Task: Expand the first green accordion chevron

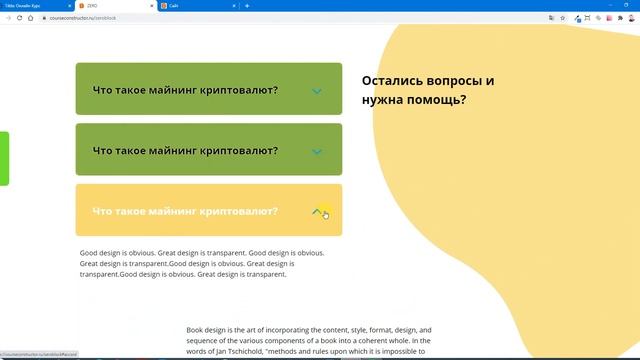Action: coord(317,91)
